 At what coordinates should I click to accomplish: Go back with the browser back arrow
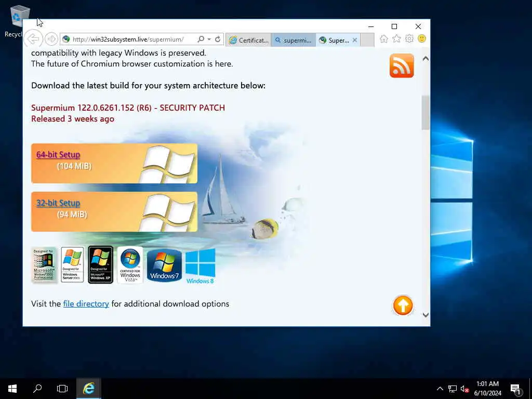(x=33, y=39)
